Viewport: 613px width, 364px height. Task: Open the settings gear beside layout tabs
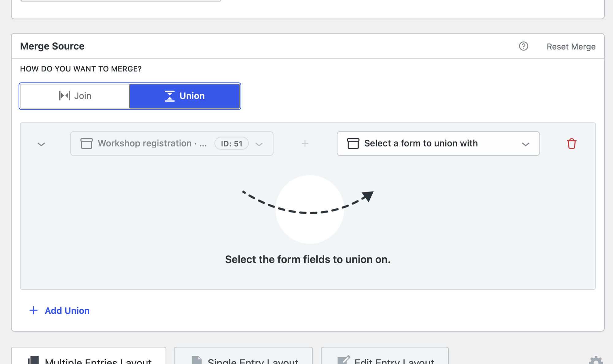pyautogui.click(x=596, y=361)
